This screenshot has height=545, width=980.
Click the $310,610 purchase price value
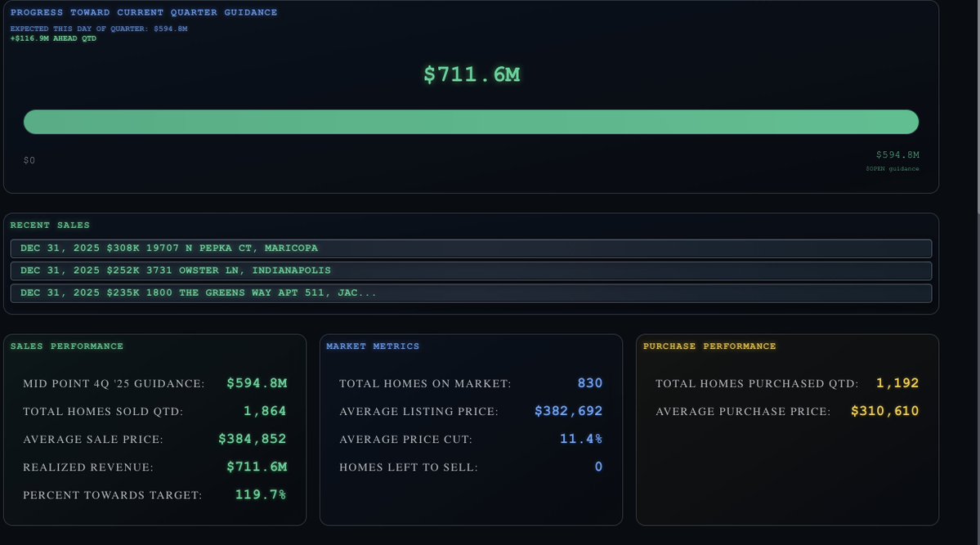point(885,411)
